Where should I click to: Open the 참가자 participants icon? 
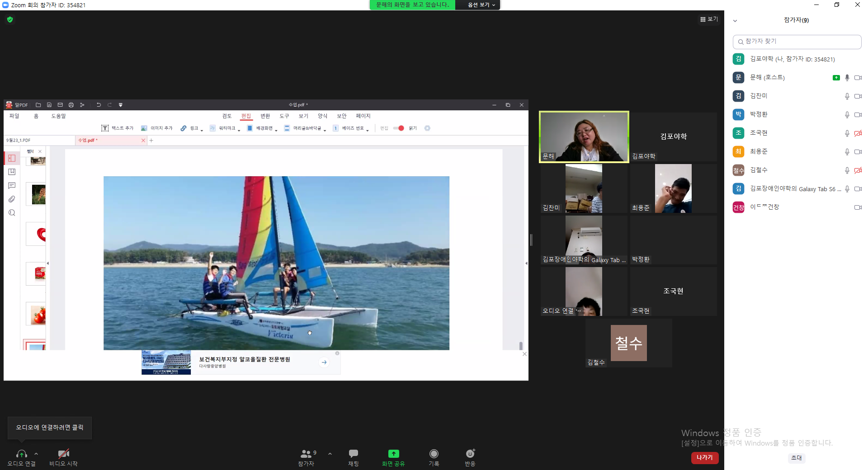[306, 454]
